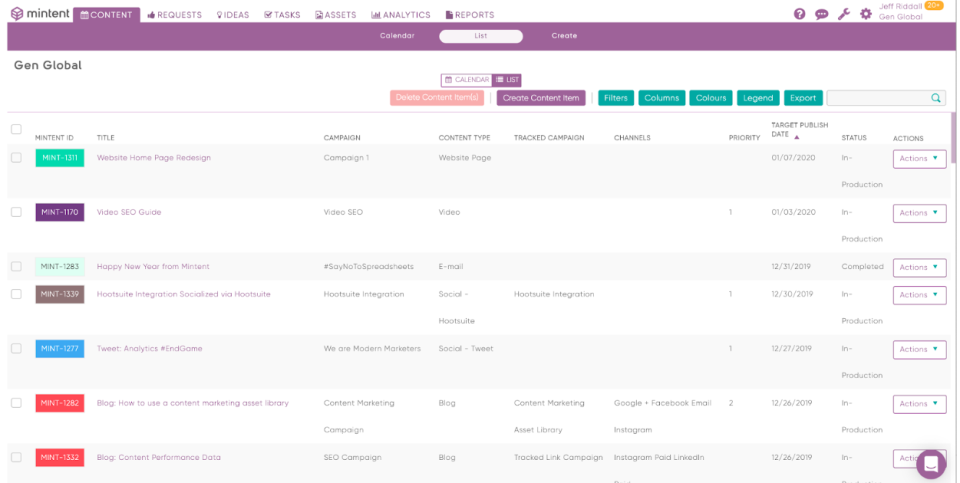Select Create in the purple sub-navigation
Viewport: 960px width, 483px height.
point(564,36)
